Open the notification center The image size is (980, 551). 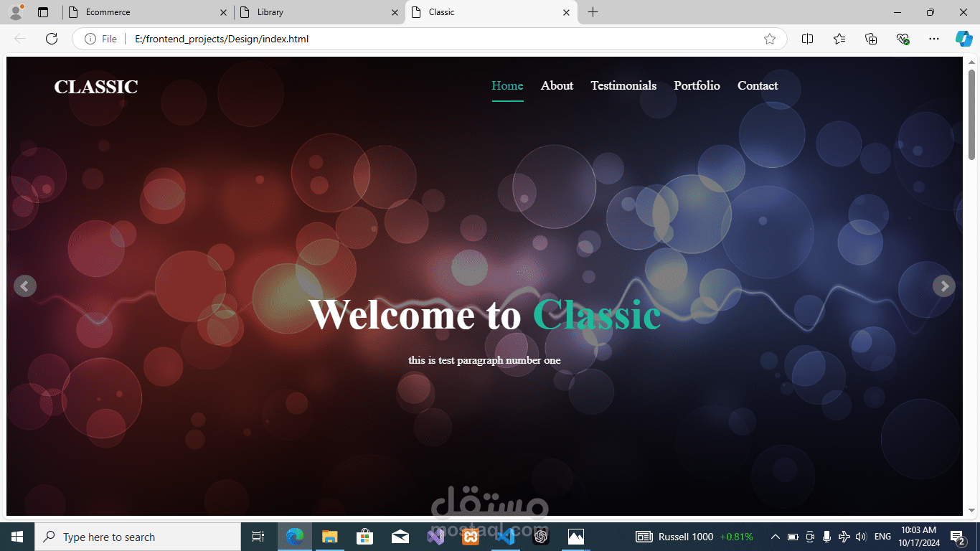pos(956,537)
